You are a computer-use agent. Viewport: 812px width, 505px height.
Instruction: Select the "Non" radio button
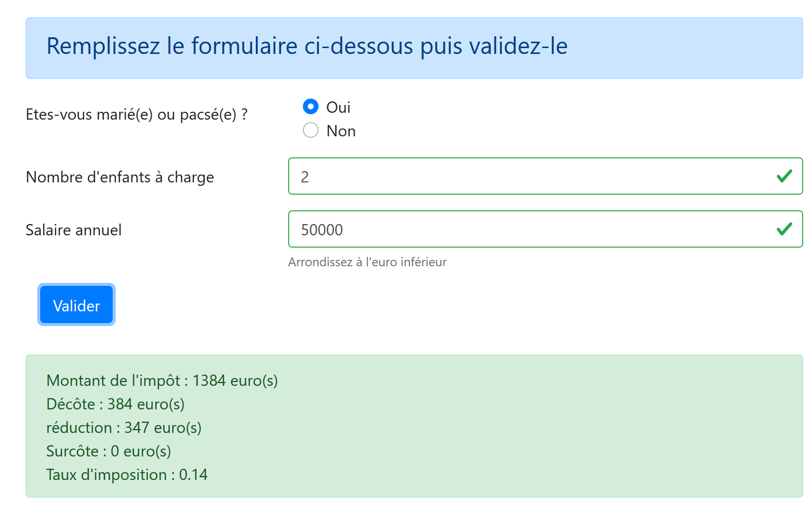point(310,130)
